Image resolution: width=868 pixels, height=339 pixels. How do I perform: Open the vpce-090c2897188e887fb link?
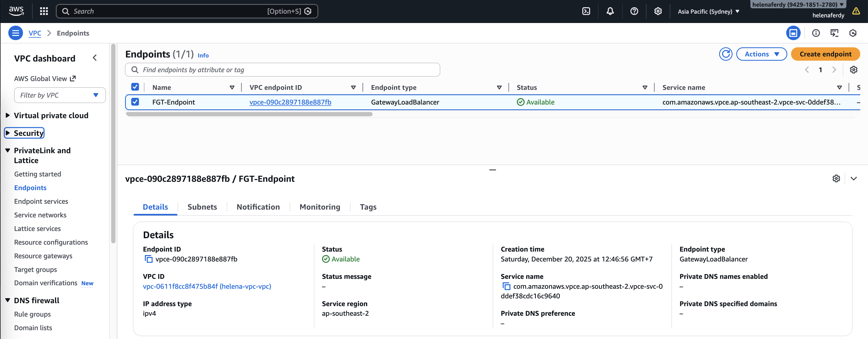(x=290, y=102)
